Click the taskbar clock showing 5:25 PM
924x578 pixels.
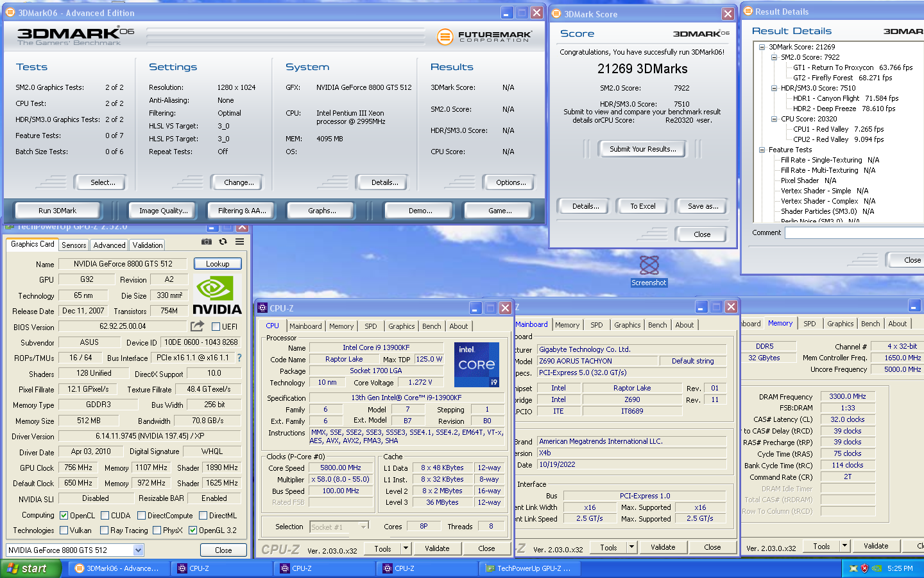point(900,568)
